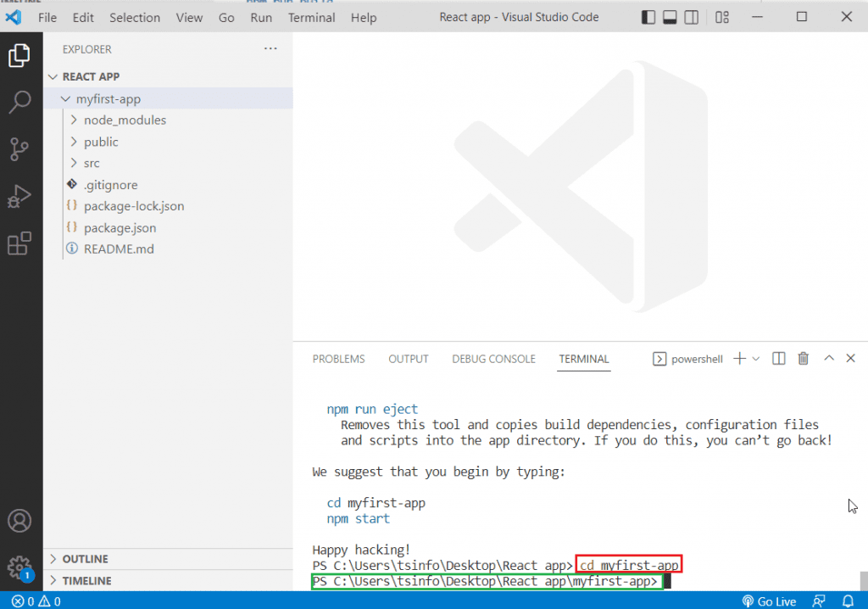
Task: Toggle primary side bar layout icon
Action: (x=648, y=17)
